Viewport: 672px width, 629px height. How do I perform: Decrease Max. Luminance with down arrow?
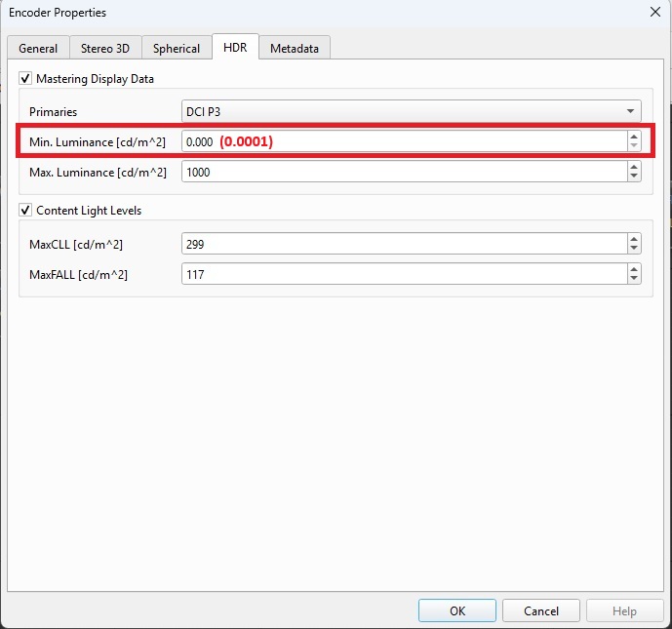634,177
